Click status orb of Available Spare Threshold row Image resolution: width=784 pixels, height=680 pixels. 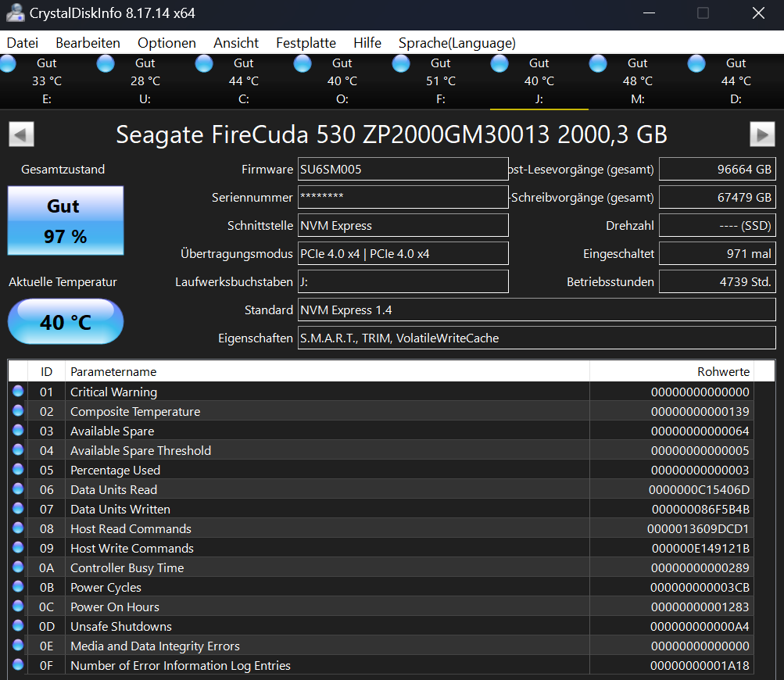coord(18,449)
